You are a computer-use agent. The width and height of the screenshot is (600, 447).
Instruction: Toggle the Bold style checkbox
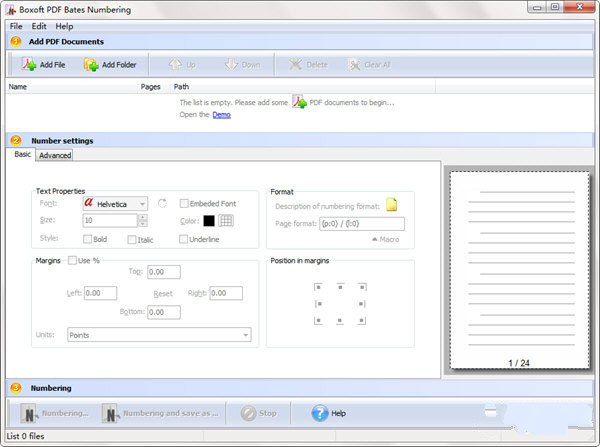pyautogui.click(x=89, y=239)
